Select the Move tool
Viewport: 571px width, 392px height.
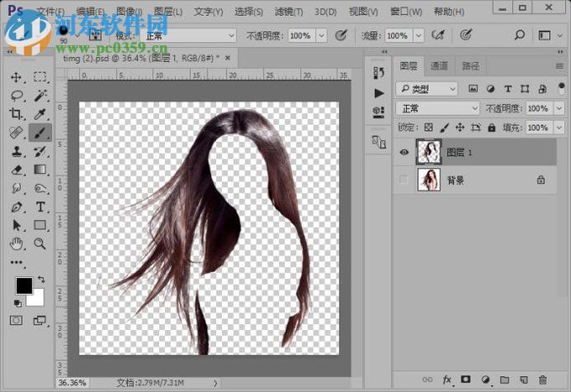pos(16,77)
